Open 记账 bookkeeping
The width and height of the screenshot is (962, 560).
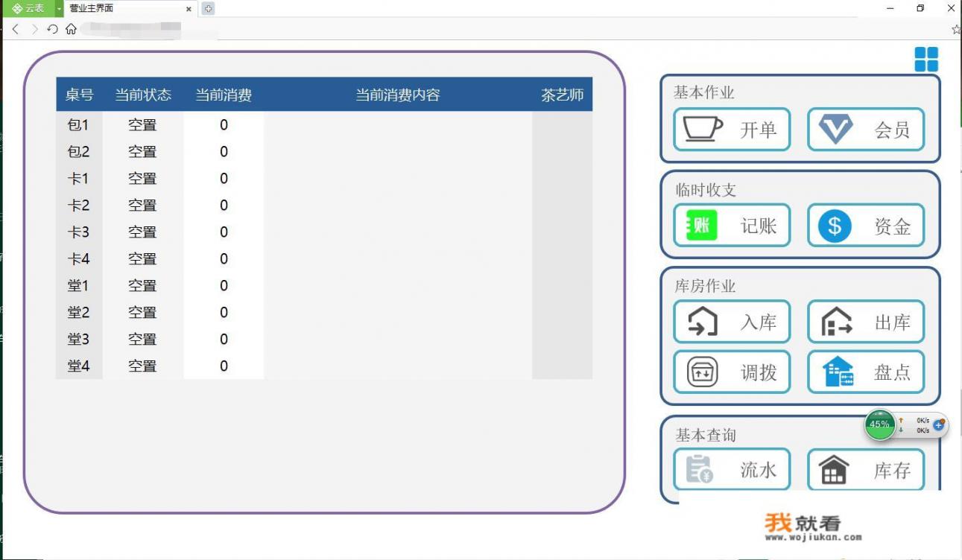[x=732, y=226]
